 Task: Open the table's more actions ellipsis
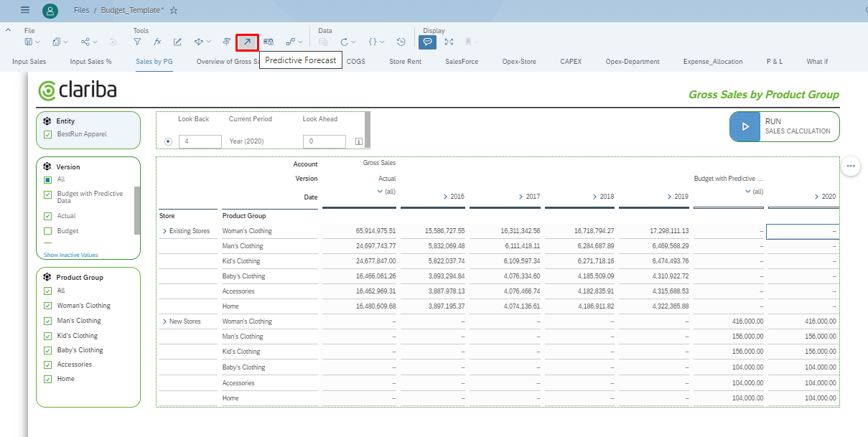851,166
